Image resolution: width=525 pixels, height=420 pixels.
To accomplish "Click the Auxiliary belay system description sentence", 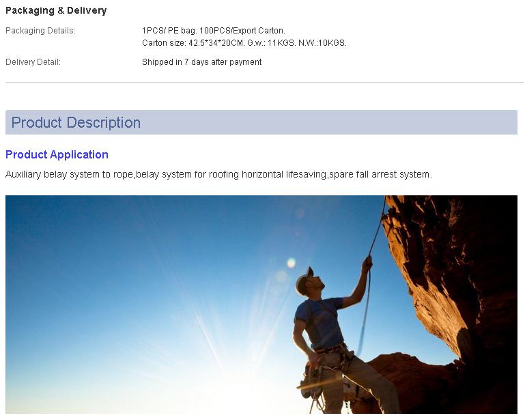I will (x=218, y=174).
